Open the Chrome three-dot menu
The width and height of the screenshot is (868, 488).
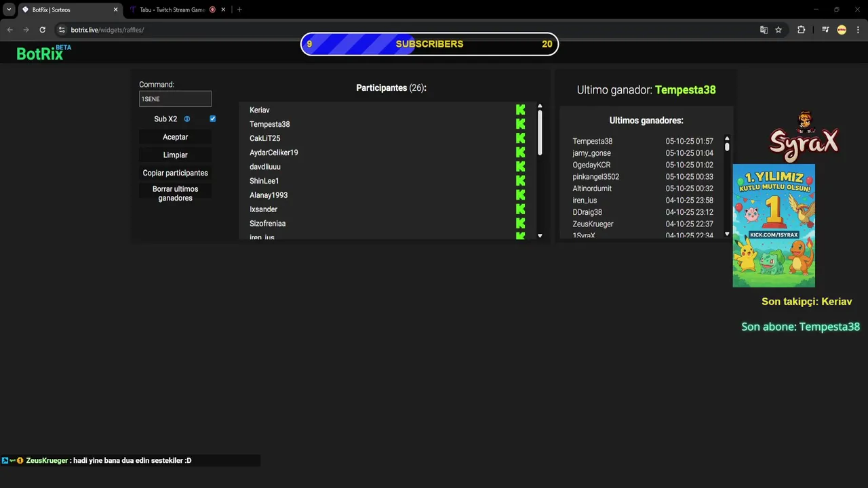click(x=859, y=30)
